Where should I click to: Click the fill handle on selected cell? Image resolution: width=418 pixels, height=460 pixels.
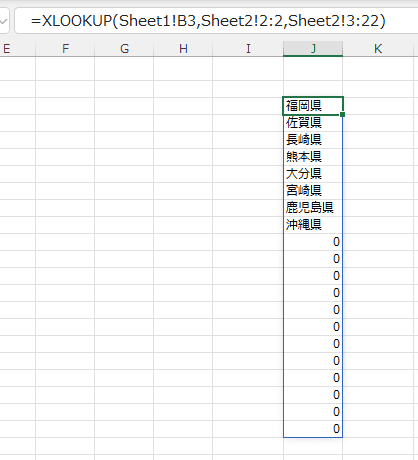(x=343, y=115)
